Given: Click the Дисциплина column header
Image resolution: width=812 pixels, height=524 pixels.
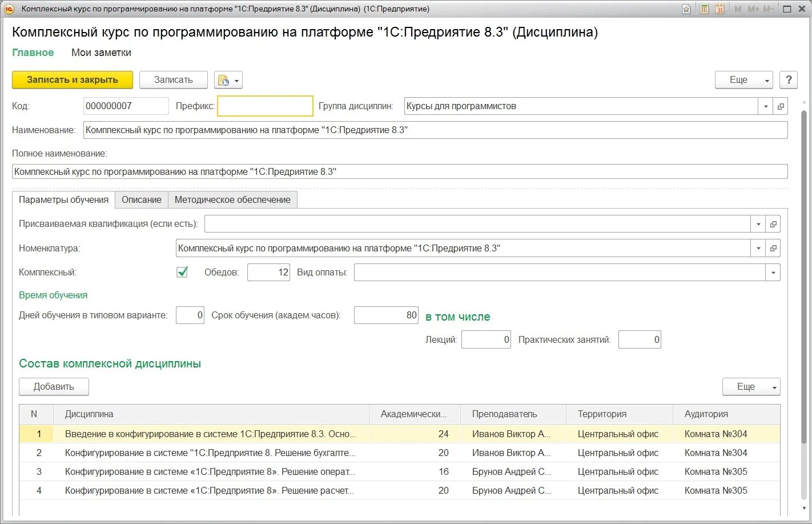Looking at the screenshot, I should point(211,414).
